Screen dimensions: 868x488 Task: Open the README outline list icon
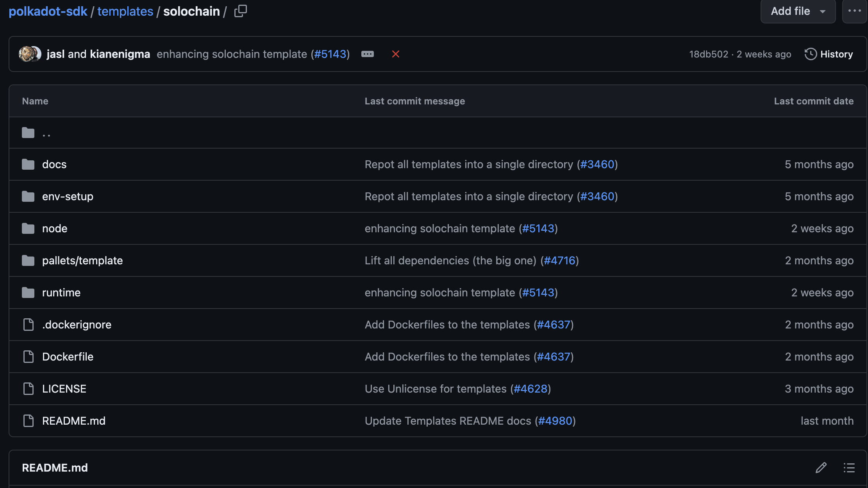coord(849,468)
